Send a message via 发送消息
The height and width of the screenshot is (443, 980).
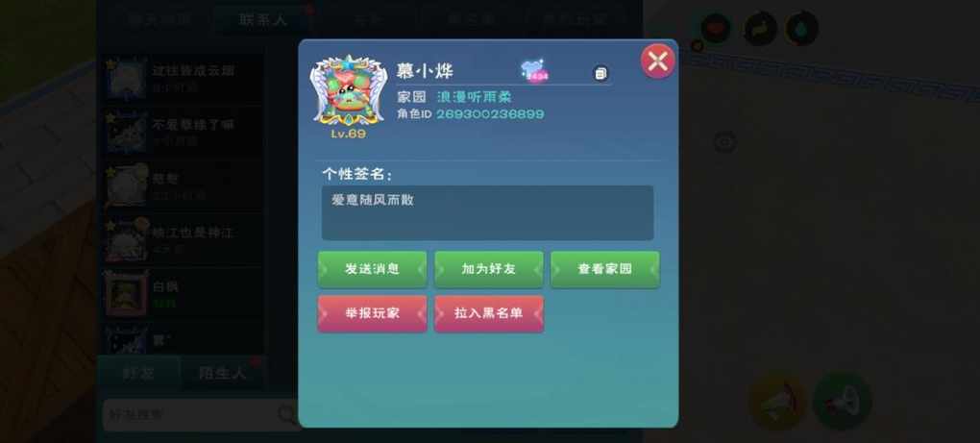373,269
